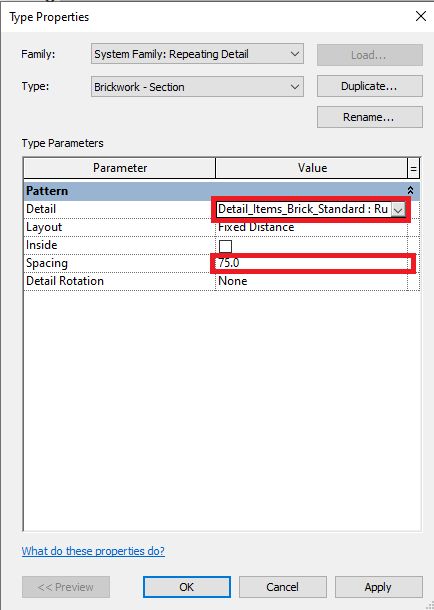Open the Family dropdown list

[197, 54]
